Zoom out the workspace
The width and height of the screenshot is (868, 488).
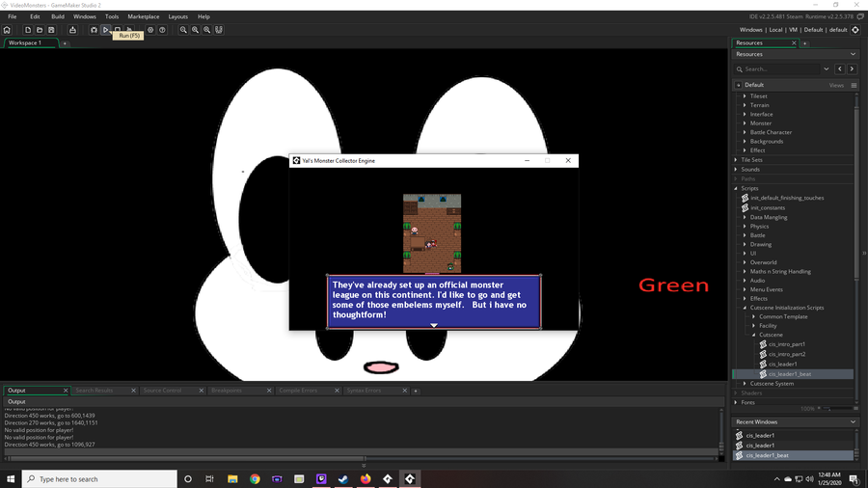click(x=183, y=30)
